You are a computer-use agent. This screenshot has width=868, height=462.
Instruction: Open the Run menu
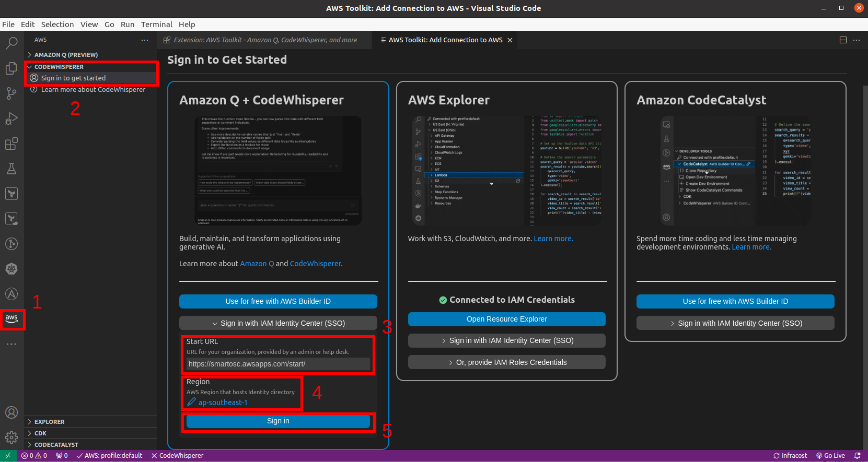[x=128, y=25]
